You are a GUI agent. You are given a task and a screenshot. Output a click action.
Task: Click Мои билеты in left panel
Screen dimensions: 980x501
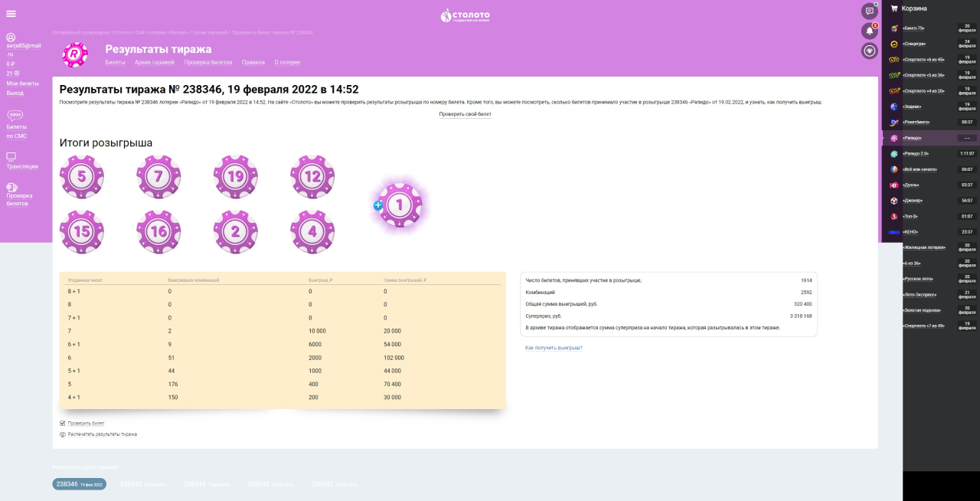[22, 83]
